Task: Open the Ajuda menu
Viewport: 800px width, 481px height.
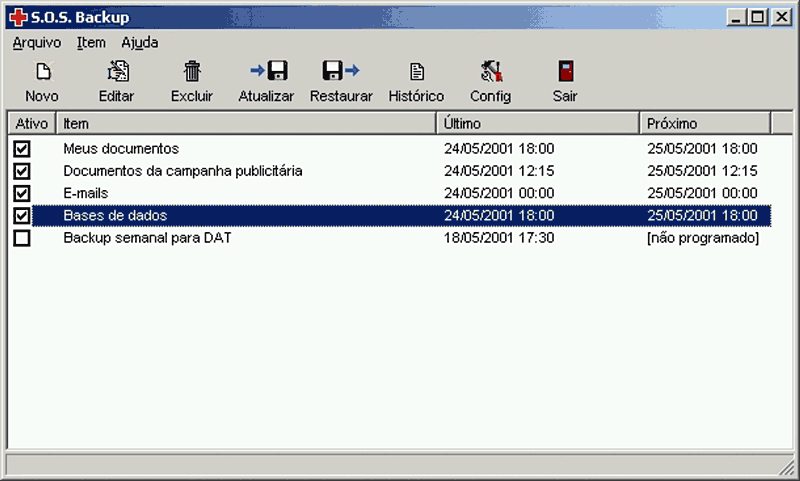Action: pyautogui.click(x=139, y=43)
